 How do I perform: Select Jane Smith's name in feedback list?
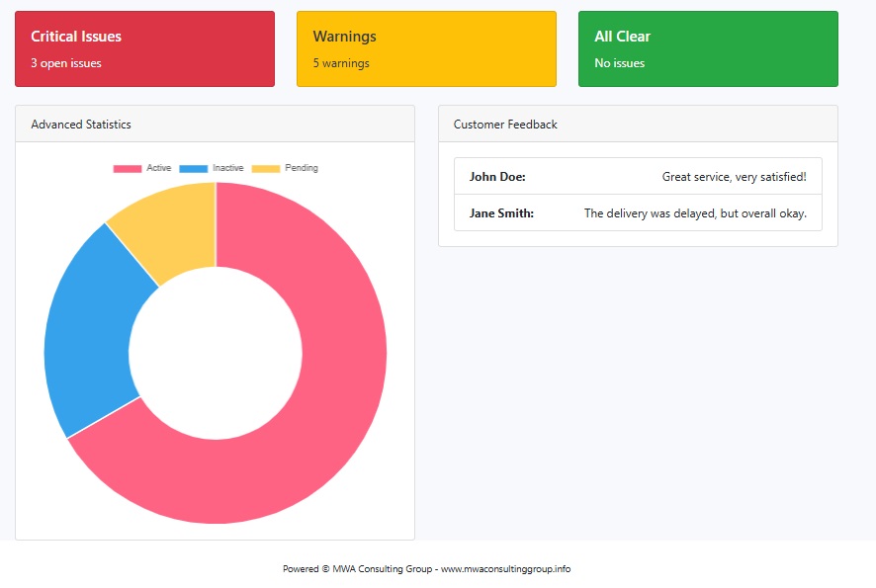pyautogui.click(x=501, y=213)
